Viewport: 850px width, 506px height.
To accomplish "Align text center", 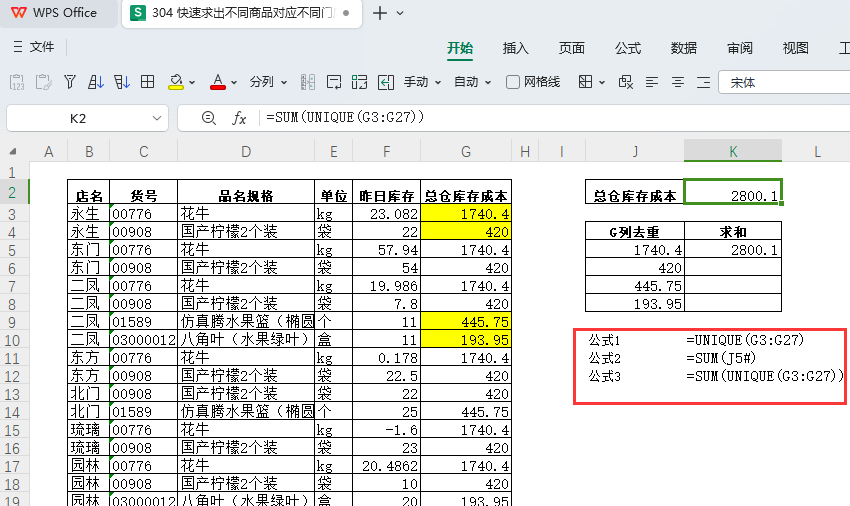I will pos(678,82).
